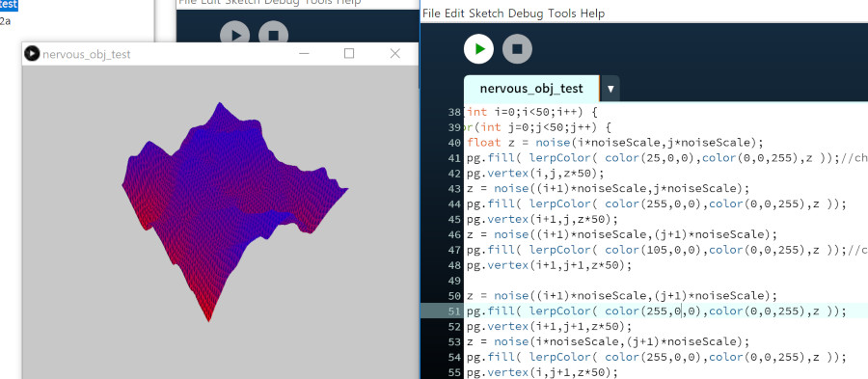Open the tab dropdown arrow next to nervous_obj_test
Screen dimensions: 868x379
pyautogui.click(x=610, y=89)
